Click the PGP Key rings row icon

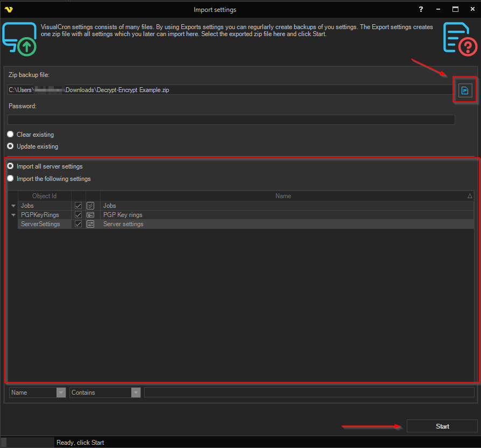coord(90,215)
